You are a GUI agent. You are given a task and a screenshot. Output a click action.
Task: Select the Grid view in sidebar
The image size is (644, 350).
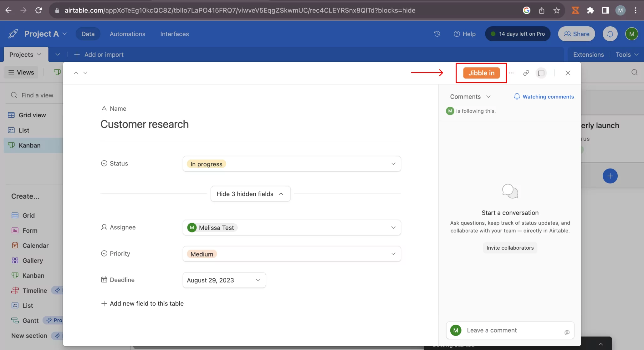pos(33,115)
